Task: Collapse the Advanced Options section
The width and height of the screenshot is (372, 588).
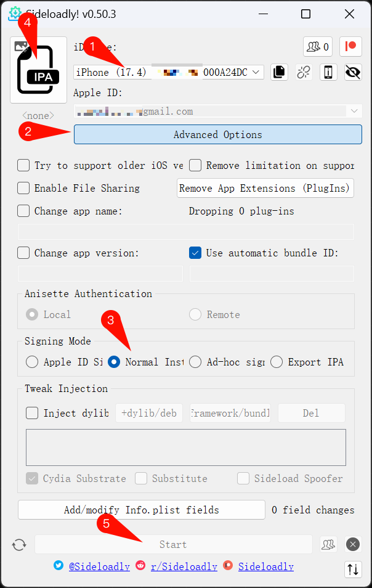Action: point(217,134)
